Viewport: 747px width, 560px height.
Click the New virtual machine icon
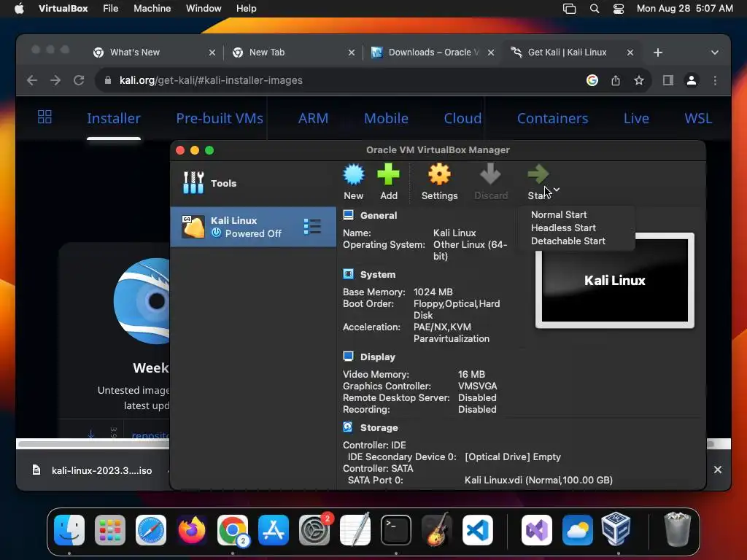click(354, 175)
